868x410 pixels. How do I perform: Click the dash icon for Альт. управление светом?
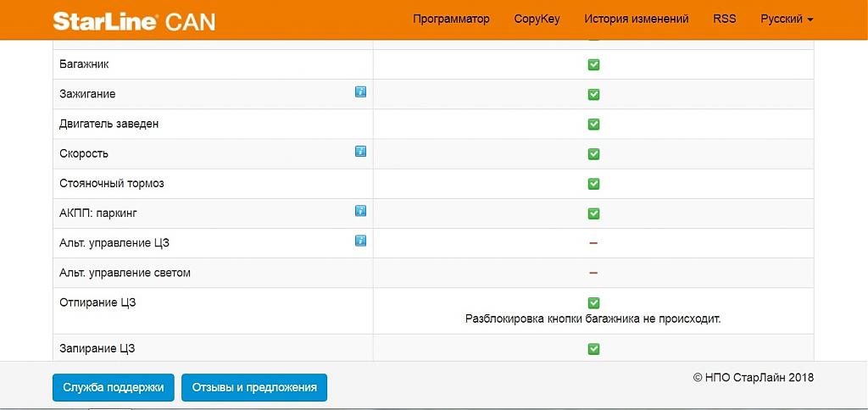593,273
